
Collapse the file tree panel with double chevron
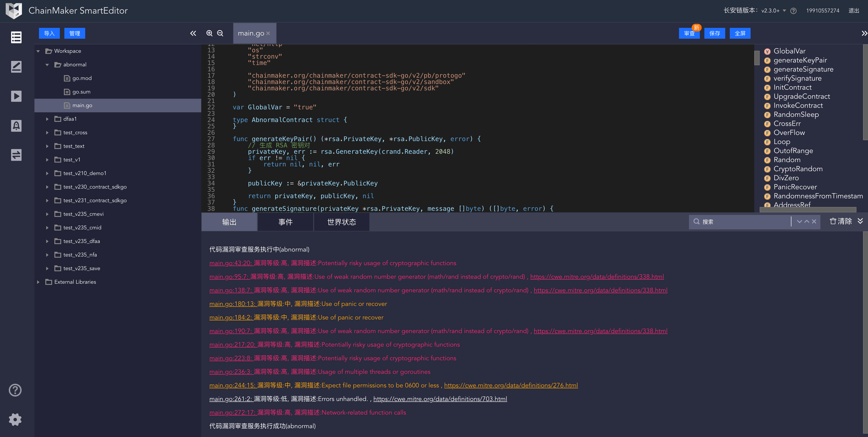pos(193,33)
